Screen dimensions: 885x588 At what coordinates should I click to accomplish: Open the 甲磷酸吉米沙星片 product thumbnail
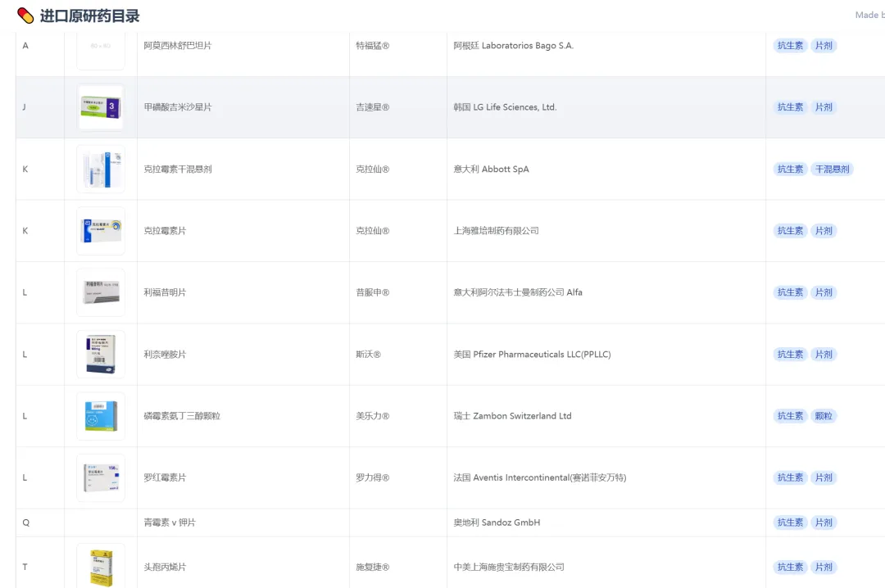click(101, 107)
